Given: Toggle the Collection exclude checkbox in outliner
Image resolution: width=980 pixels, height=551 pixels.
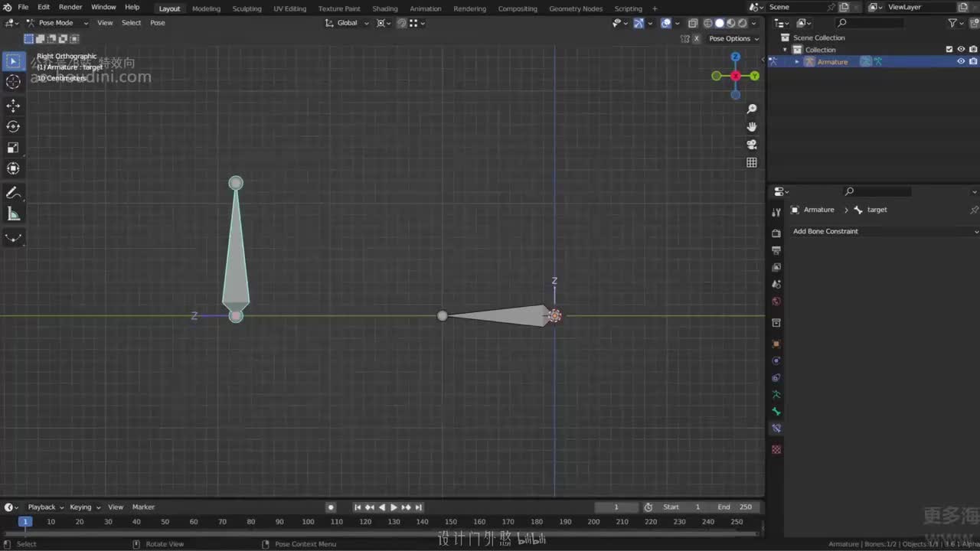Looking at the screenshot, I should tap(949, 50).
